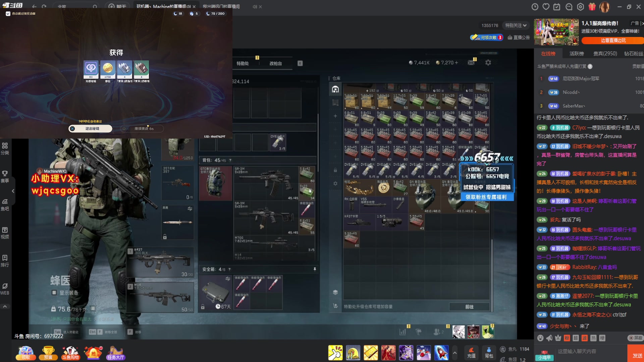Send the yellow clapping hand gift
The image size is (644, 362).
tap(335, 353)
